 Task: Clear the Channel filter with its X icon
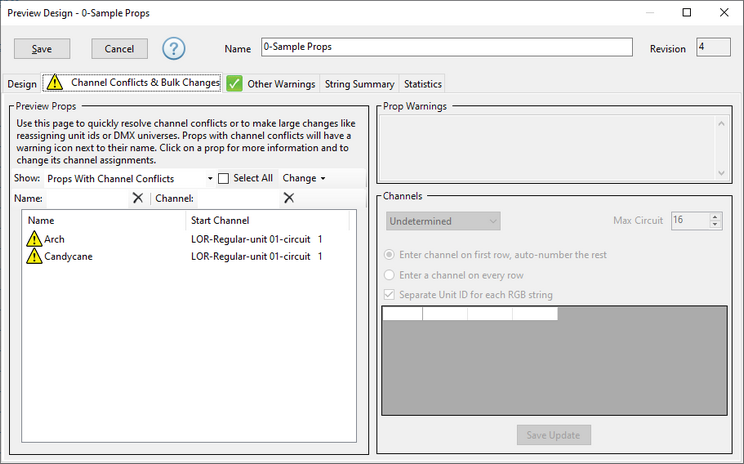tap(288, 198)
